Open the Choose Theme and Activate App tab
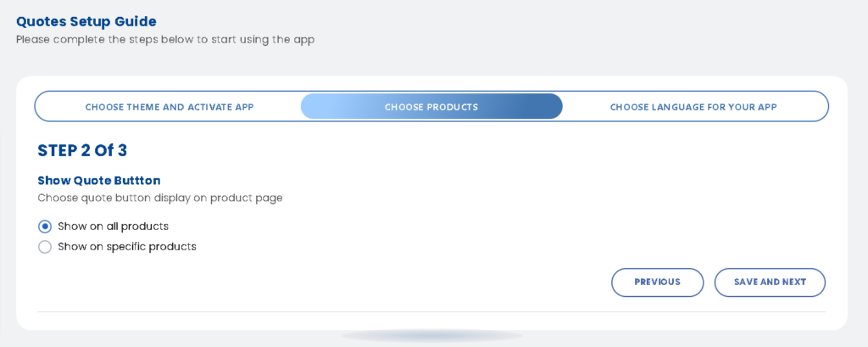This screenshot has width=868, height=347. point(170,106)
